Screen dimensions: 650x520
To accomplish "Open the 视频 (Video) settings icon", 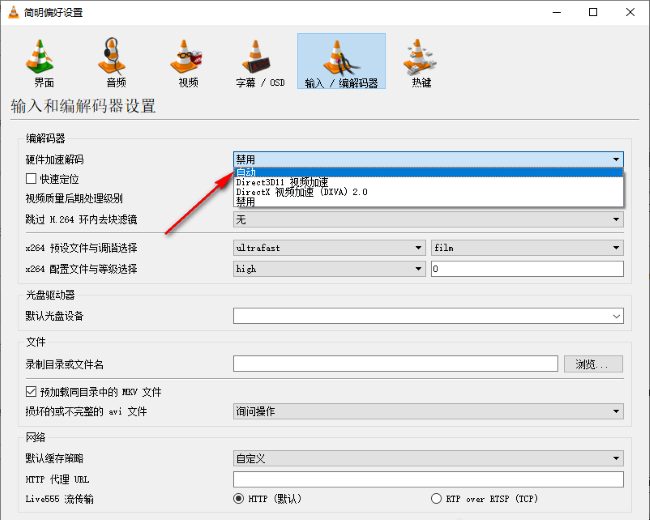I will coord(188,61).
